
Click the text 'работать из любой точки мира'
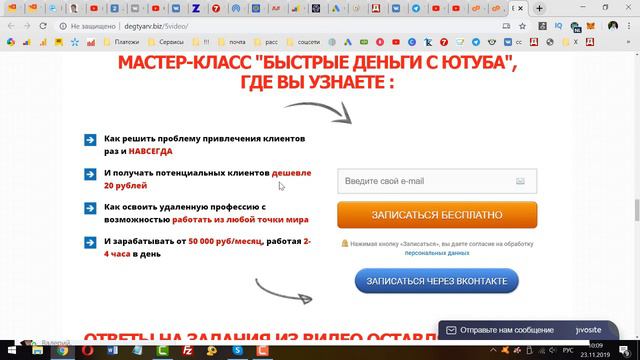click(240, 220)
